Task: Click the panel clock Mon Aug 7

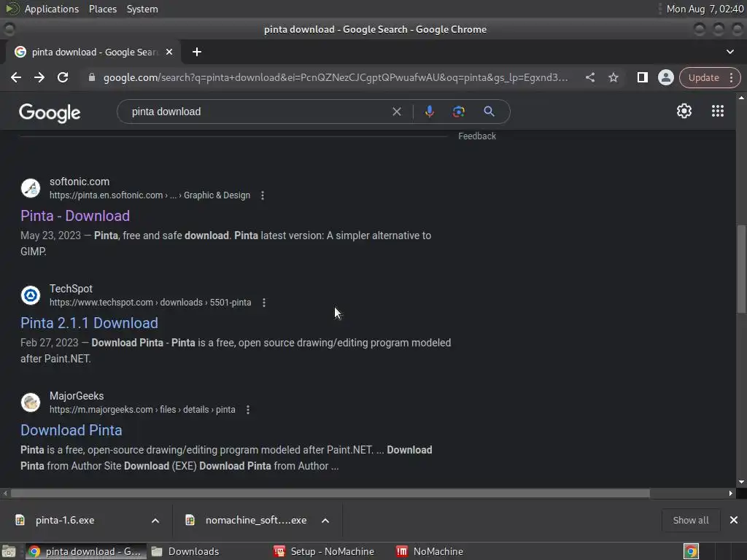Action: [705, 9]
